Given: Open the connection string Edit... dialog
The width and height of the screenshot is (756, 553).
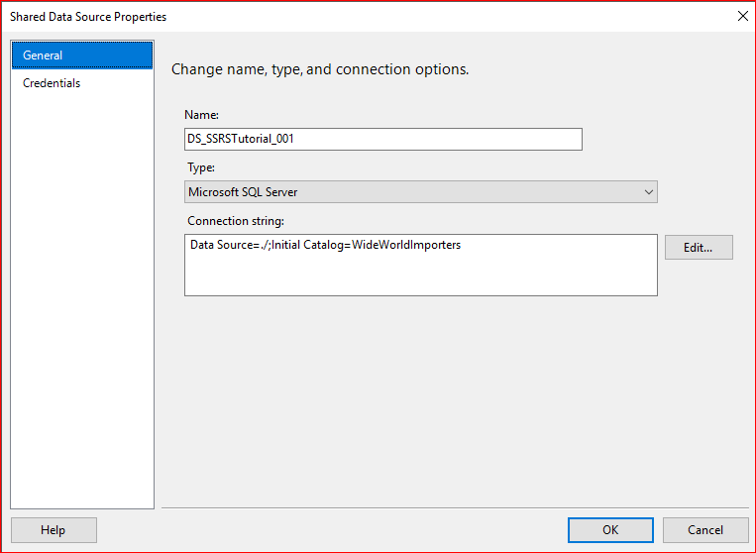Looking at the screenshot, I should pyautogui.click(x=699, y=248).
